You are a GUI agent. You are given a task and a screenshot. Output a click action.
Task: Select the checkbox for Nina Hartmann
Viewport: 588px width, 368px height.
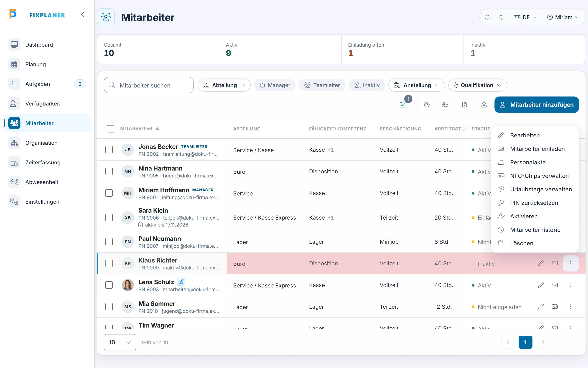coord(109,171)
